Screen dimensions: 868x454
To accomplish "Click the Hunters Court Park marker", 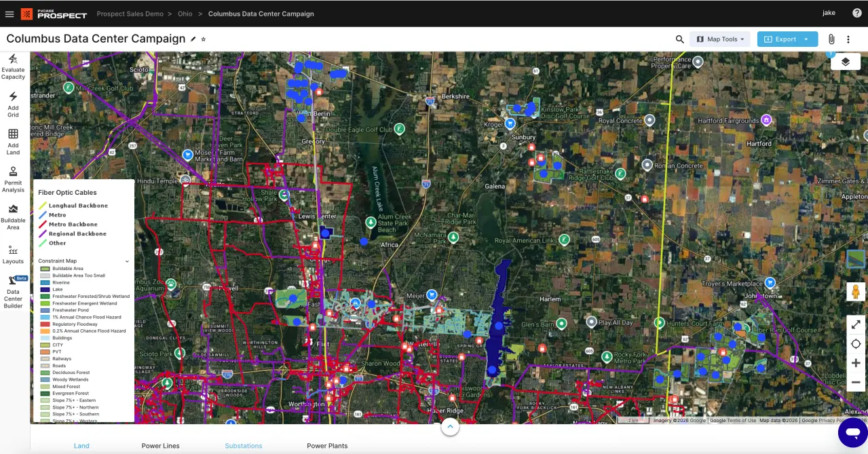I will point(658,322).
